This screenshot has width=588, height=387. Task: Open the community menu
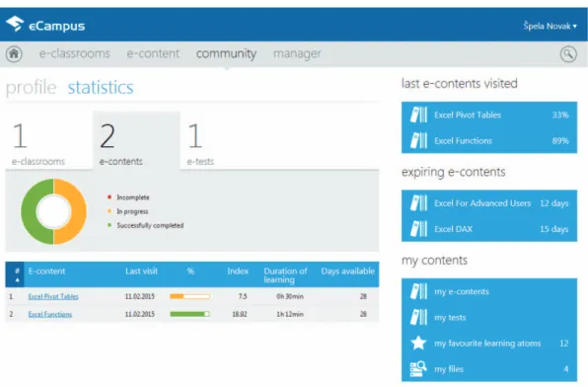(x=226, y=53)
